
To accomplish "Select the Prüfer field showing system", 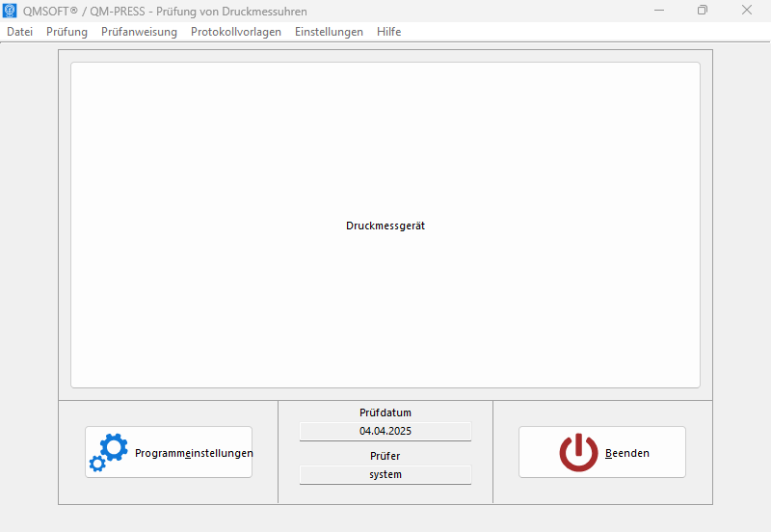I will 385,474.
